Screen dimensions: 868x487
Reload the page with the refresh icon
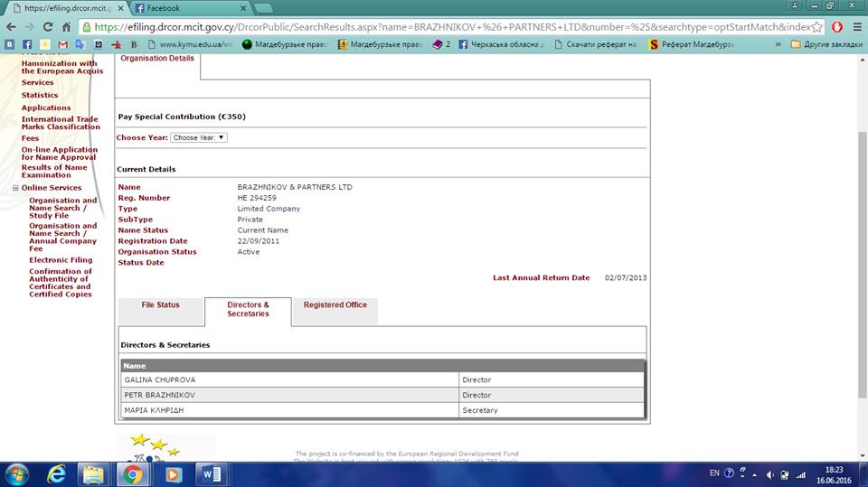click(48, 26)
